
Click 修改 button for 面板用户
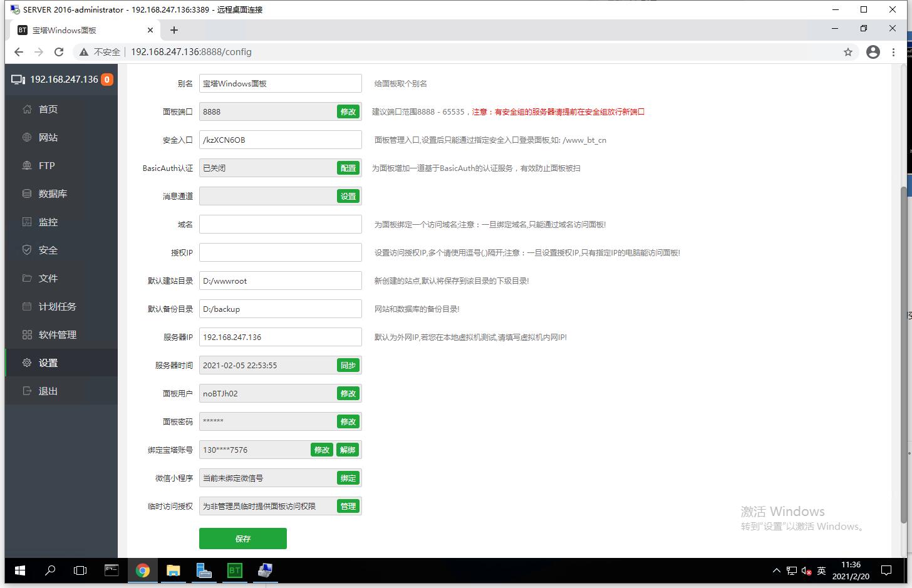348,393
